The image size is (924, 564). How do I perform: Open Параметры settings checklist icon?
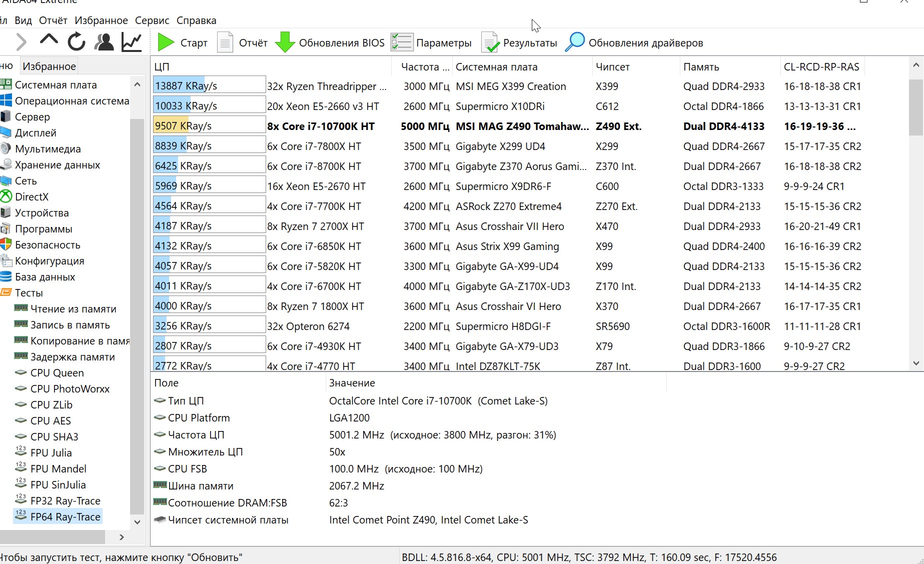coord(402,42)
